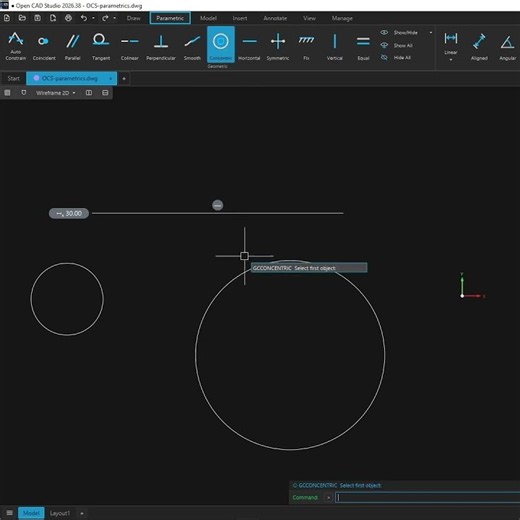This screenshot has width=520, height=520.
Task: Choose the Tangent constraint
Action: click(x=101, y=46)
